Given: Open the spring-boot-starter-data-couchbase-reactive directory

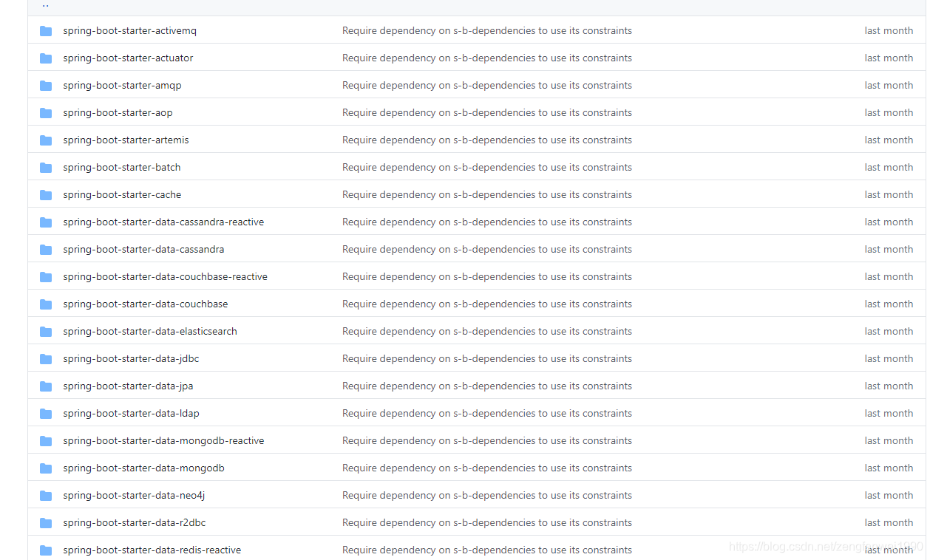Looking at the screenshot, I should coord(166,277).
